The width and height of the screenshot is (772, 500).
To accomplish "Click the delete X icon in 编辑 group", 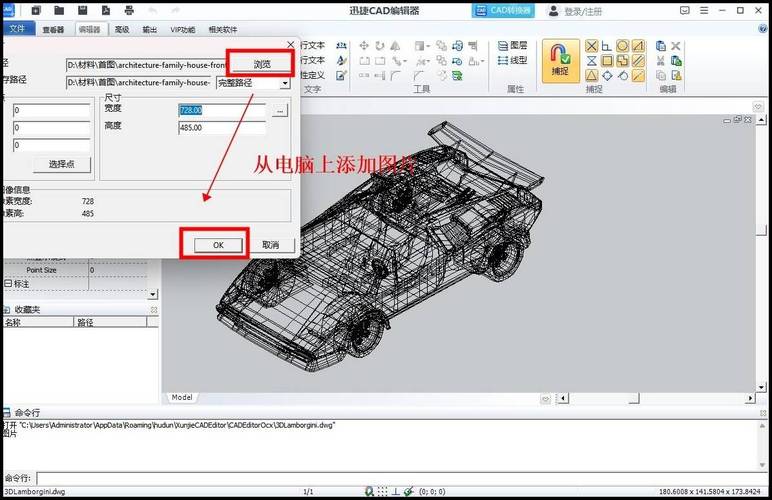I will coord(676,46).
